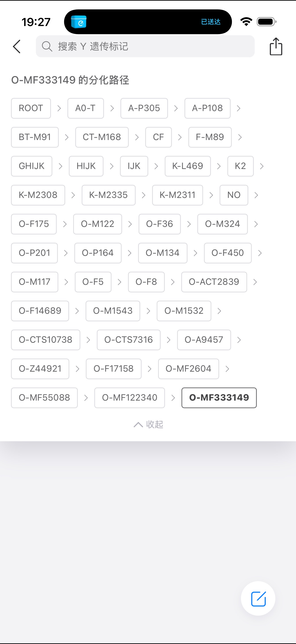Tap the collapse chevron beside 收起
The width and height of the screenshot is (296, 644).
click(x=138, y=424)
